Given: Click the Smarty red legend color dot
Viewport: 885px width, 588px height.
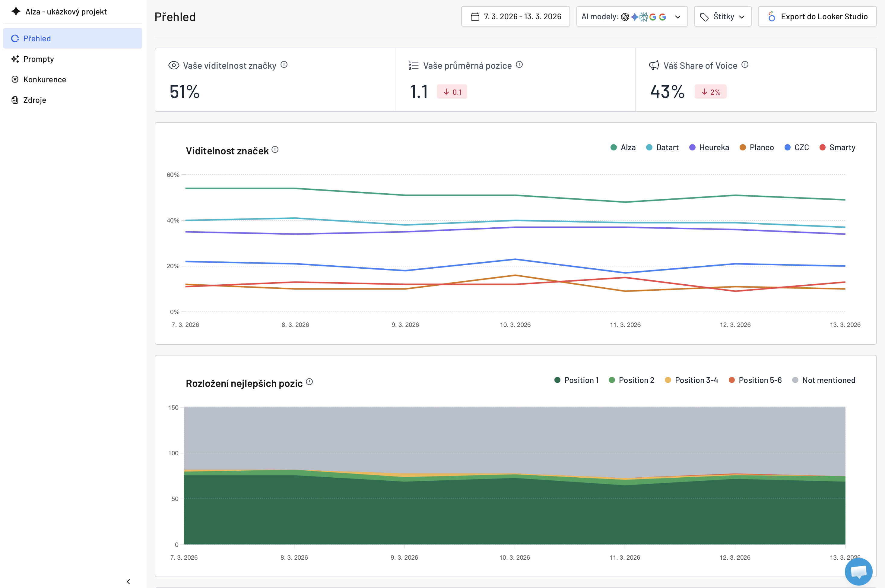Looking at the screenshot, I should (x=822, y=147).
